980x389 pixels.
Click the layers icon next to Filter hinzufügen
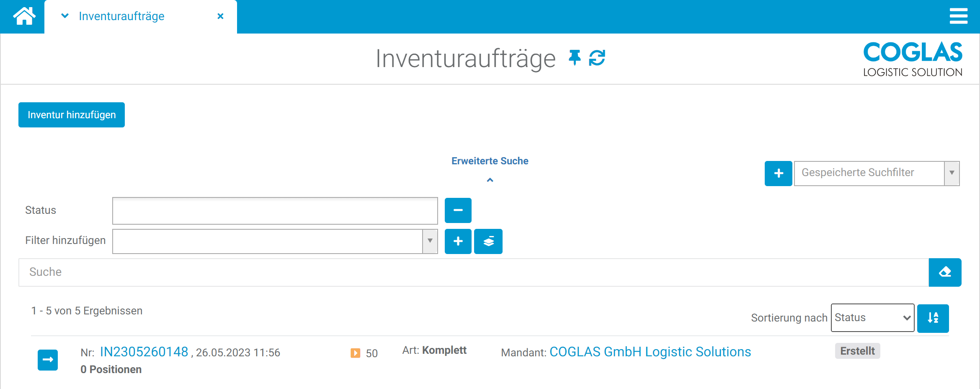[488, 241]
